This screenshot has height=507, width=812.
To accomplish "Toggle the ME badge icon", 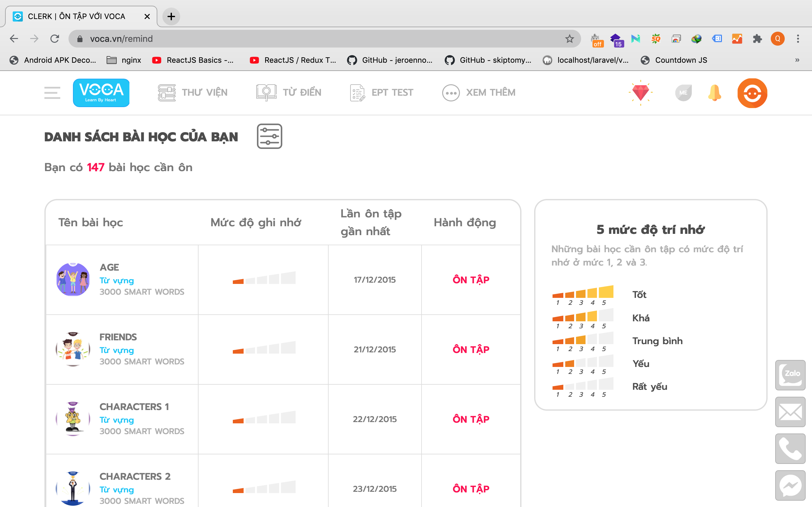I will (x=683, y=93).
